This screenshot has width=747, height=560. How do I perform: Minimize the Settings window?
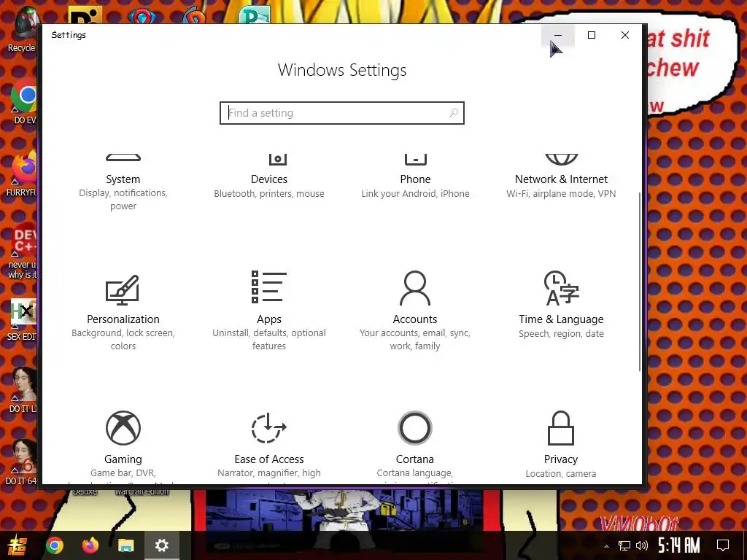coord(558,35)
